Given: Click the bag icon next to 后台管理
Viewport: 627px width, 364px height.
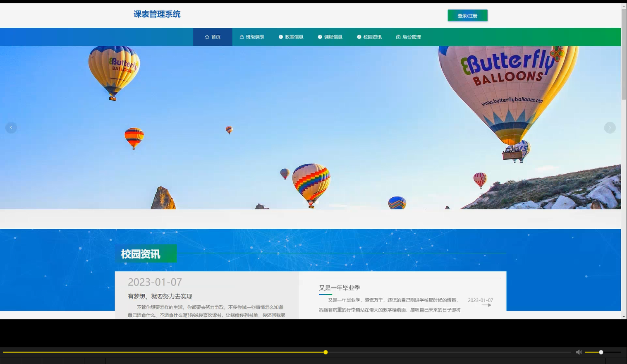Looking at the screenshot, I should point(397,37).
